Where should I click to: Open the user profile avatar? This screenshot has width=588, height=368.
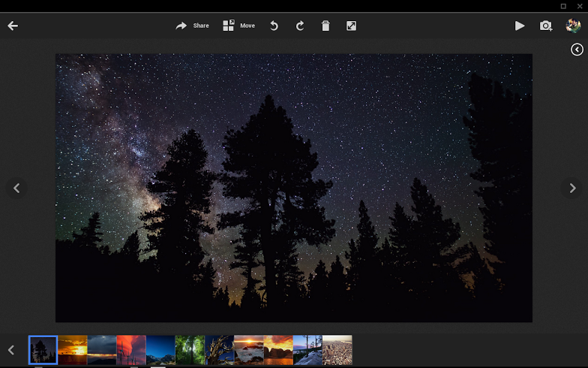(573, 26)
